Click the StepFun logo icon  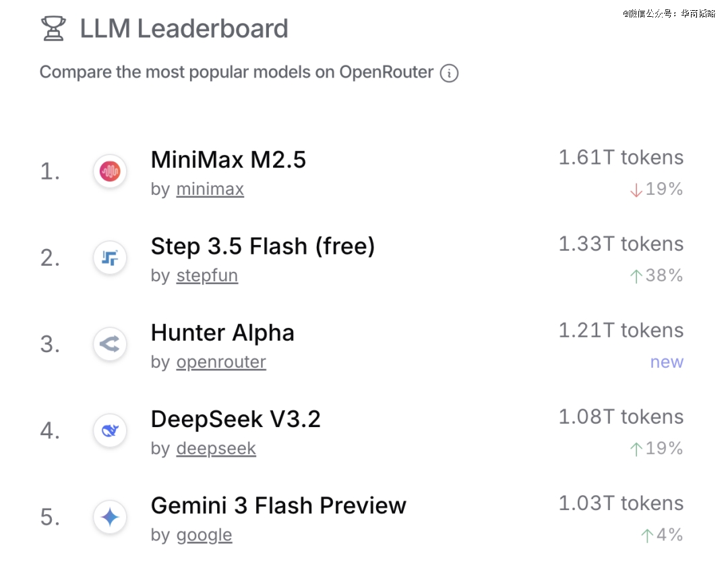pyautogui.click(x=110, y=258)
